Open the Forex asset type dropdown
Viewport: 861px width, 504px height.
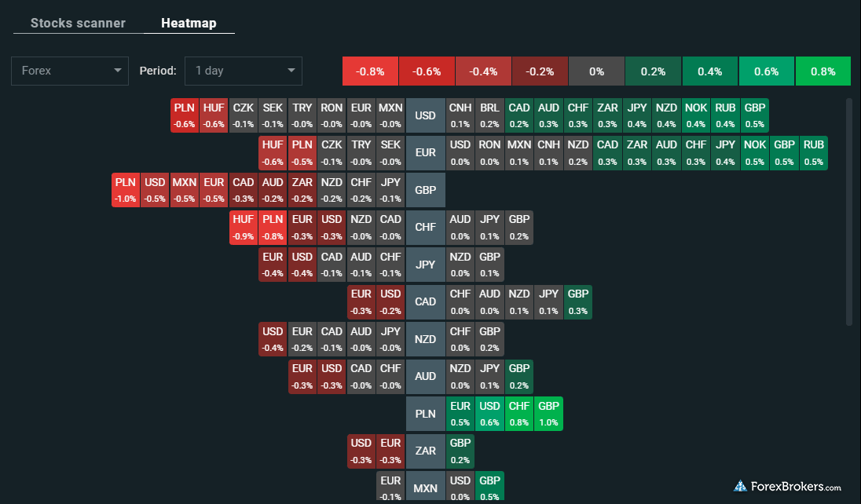70,71
